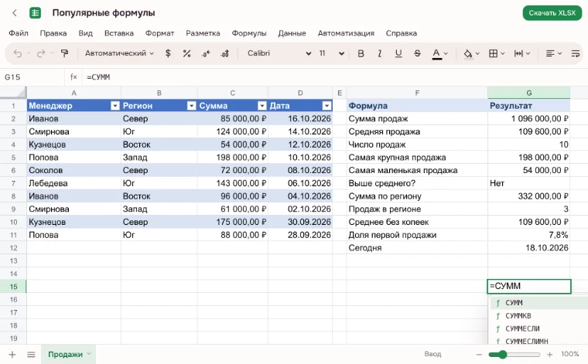The image size is (588, 364).
Task: Click the green spreadsheet app icon
Action: [35, 13]
